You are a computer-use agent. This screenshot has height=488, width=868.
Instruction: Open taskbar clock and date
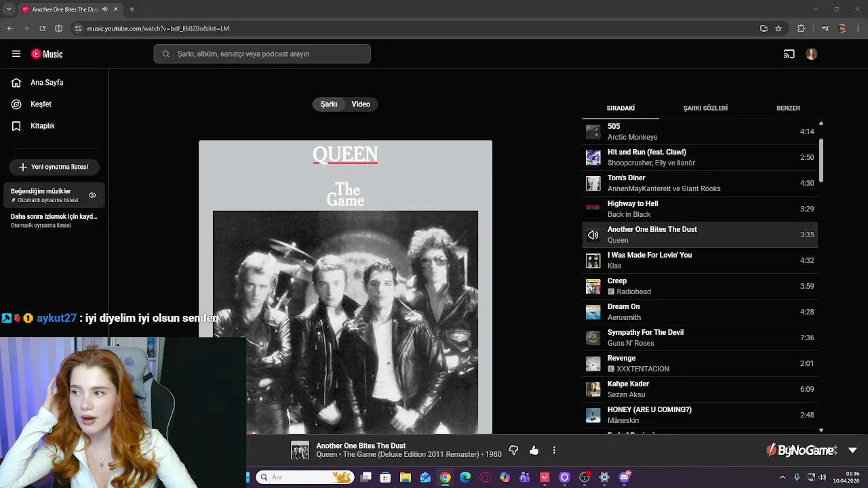click(x=847, y=477)
